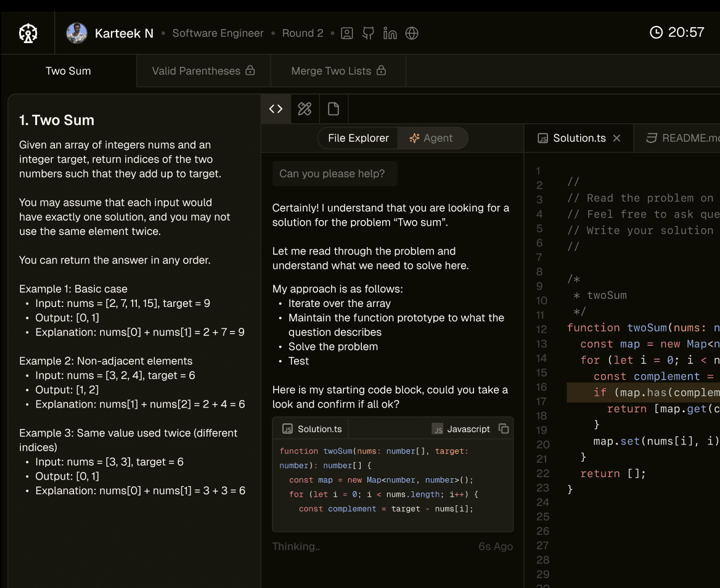720x588 pixels.
Task: Click the highlighted 'if (map.has' code line
Action: (644, 393)
